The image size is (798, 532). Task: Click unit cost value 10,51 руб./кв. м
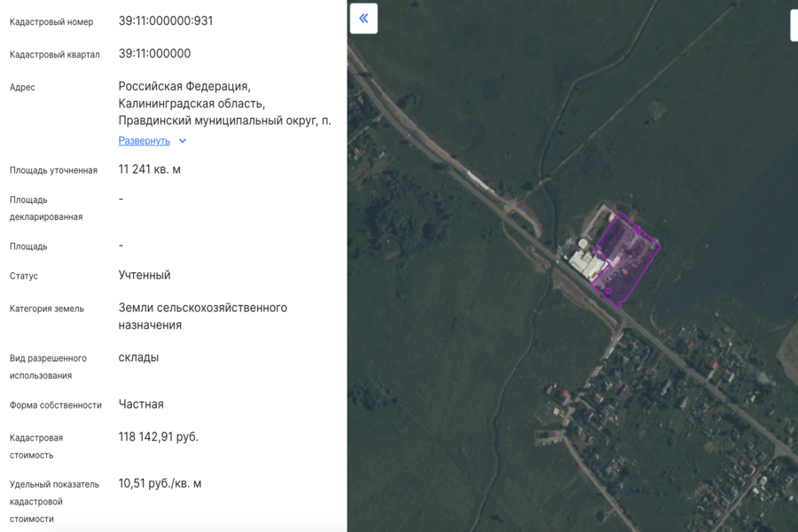pos(160,483)
